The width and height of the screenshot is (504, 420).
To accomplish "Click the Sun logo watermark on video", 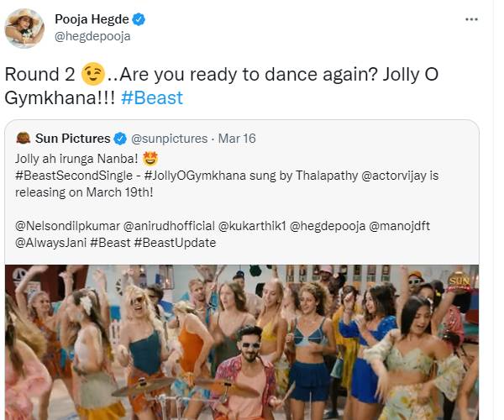I will click(x=460, y=280).
